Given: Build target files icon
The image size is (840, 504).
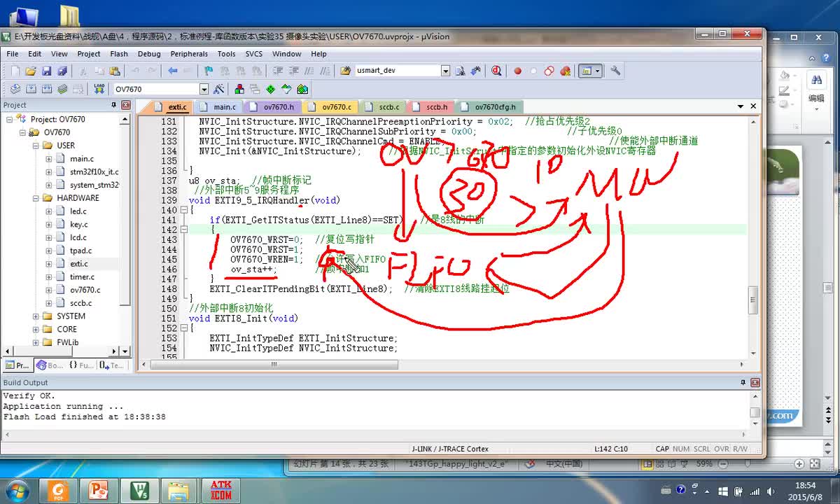Looking at the screenshot, I should click(31, 89).
